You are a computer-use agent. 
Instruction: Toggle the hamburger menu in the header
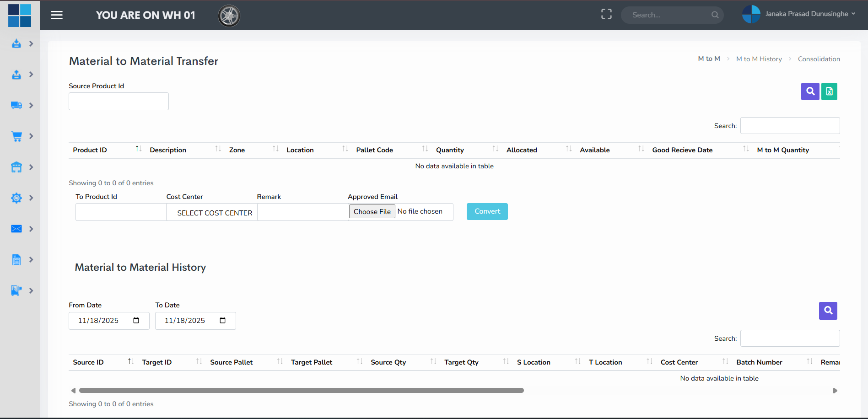[x=57, y=15]
